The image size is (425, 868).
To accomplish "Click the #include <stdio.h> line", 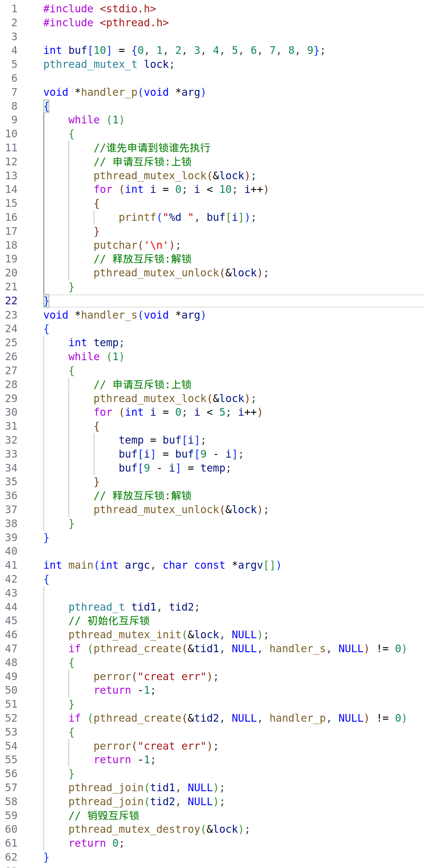I will [x=100, y=9].
